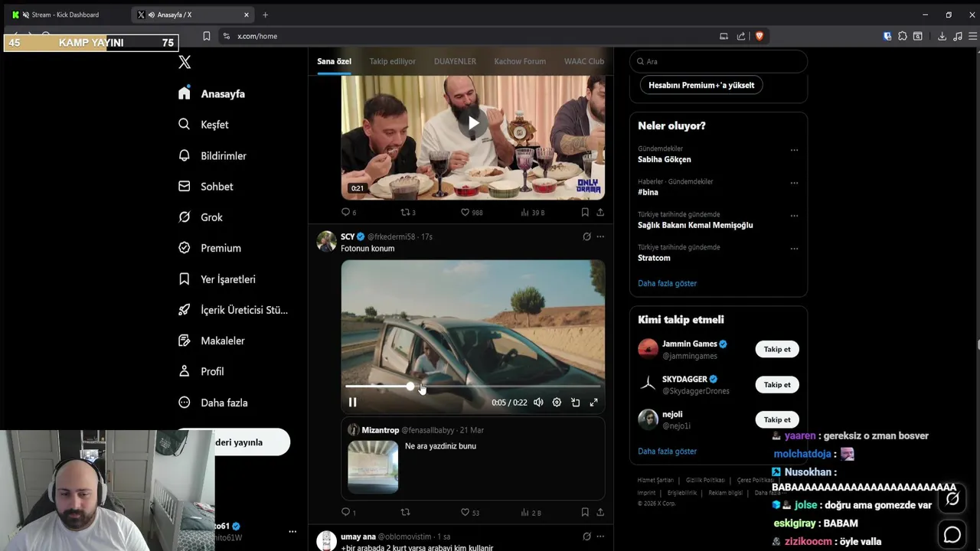Follow nejoli with Takip et
Viewport: 980px width, 551px height.
777,419
